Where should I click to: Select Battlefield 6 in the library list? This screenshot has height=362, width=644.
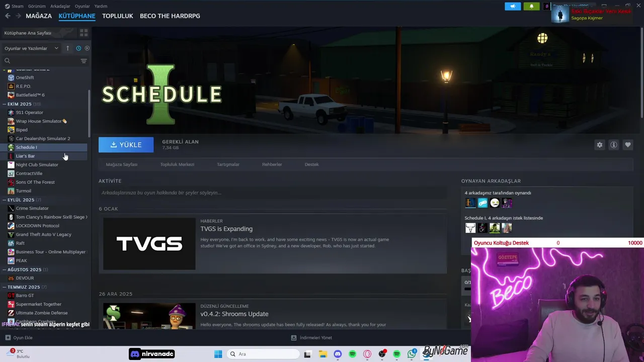(30, 95)
